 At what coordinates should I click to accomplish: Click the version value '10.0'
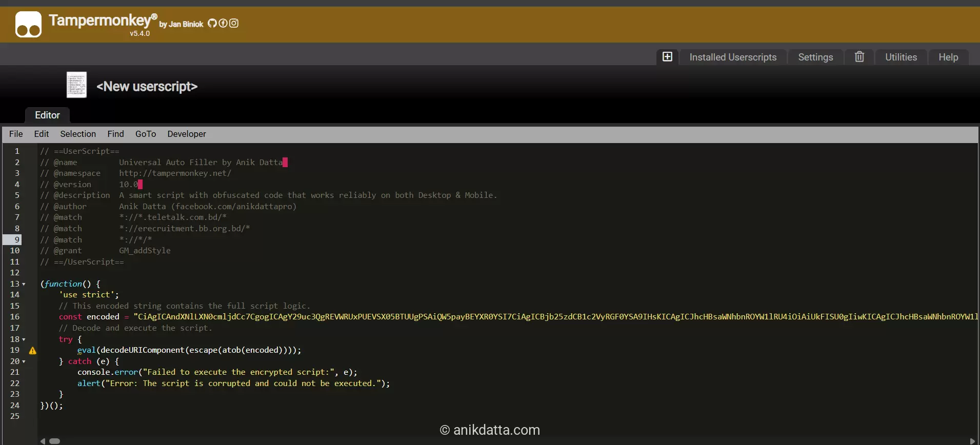coord(129,185)
